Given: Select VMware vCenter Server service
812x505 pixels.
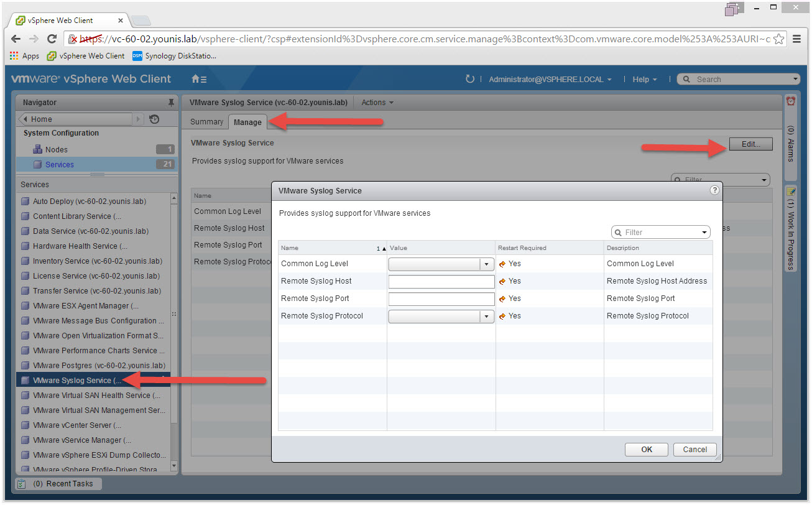Looking at the screenshot, I should pos(92,425).
